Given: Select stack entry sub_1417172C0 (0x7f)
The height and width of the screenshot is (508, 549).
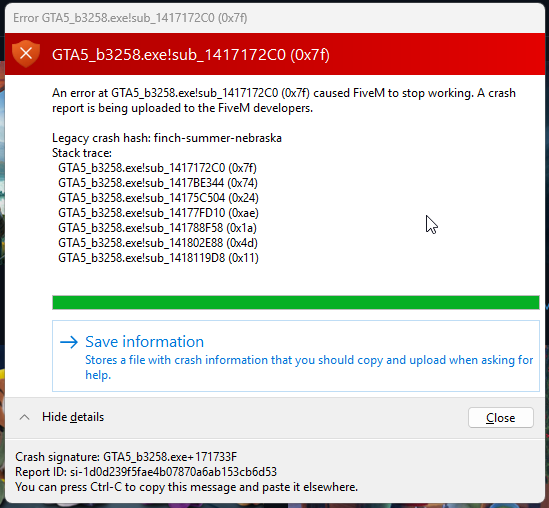Looking at the screenshot, I should point(158,168).
